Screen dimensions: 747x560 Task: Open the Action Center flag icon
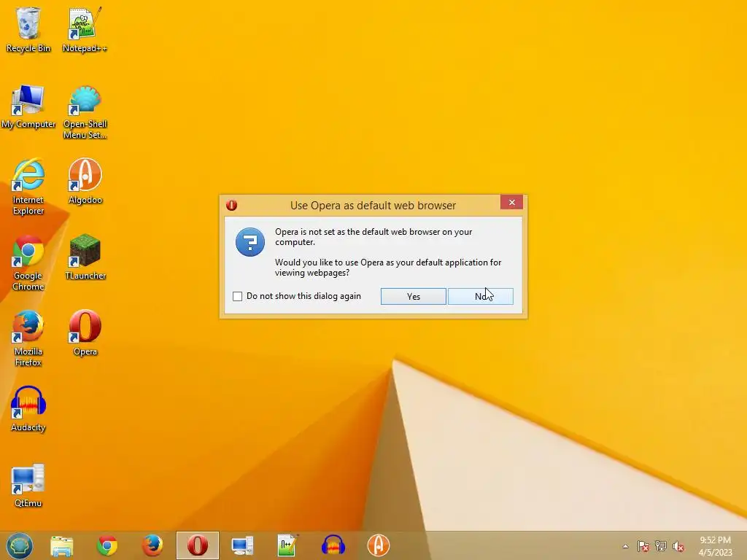(x=643, y=546)
